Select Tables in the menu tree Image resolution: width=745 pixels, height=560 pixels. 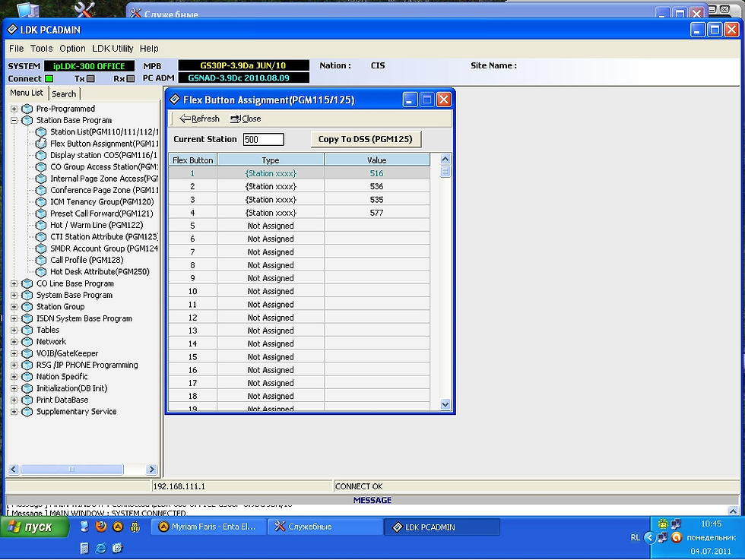pyautogui.click(x=48, y=330)
